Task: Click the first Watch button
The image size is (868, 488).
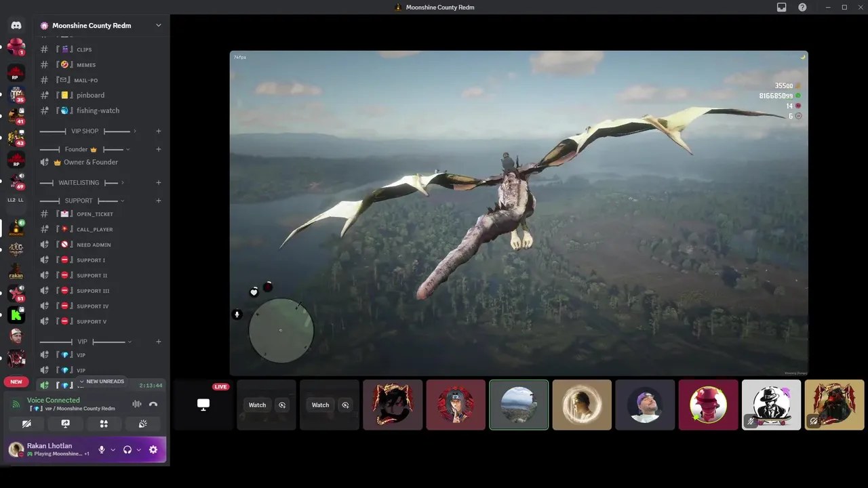Action: tap(257, 405)
